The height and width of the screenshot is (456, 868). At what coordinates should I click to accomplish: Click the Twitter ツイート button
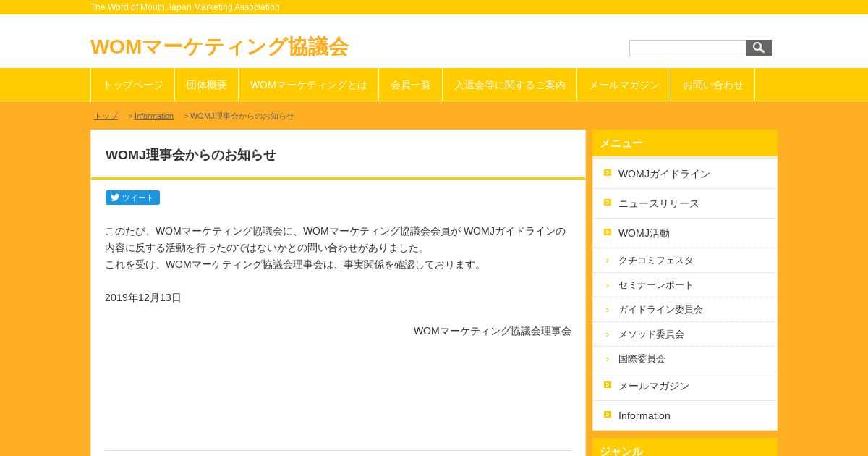132,198
